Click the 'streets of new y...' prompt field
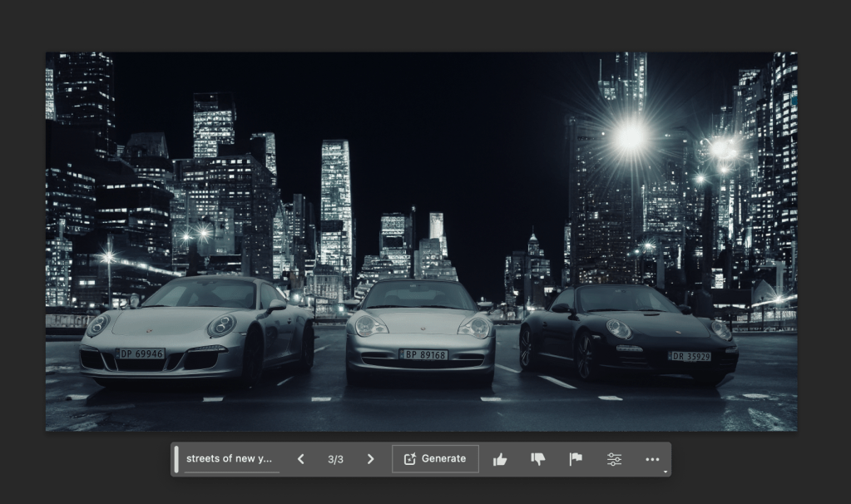 pyautogui.click(x=229, y=459)
